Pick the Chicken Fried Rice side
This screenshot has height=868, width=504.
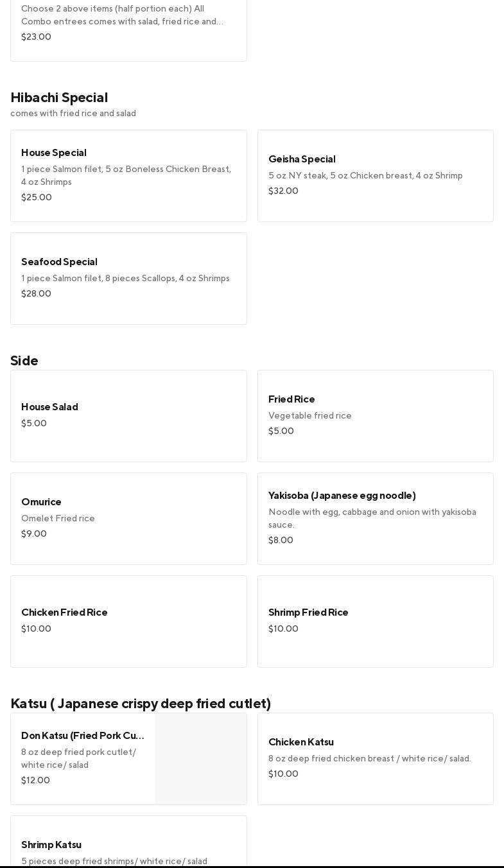click(128, 621)
